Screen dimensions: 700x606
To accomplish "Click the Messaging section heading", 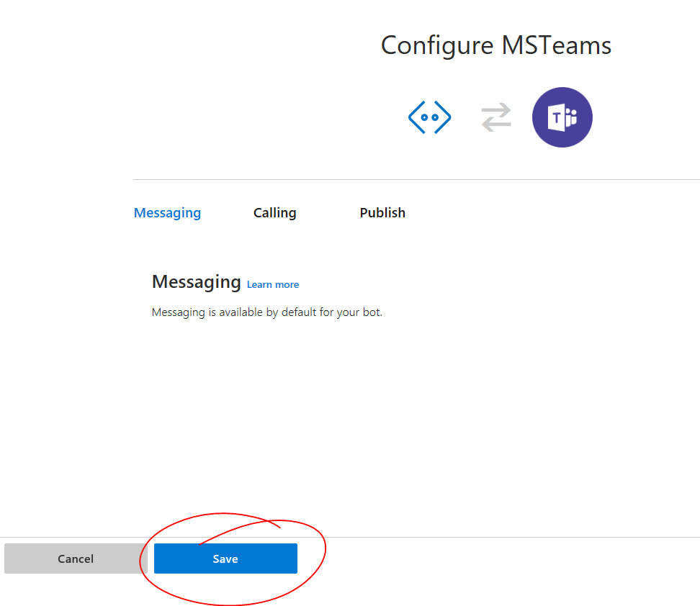I will click(197, 282).
